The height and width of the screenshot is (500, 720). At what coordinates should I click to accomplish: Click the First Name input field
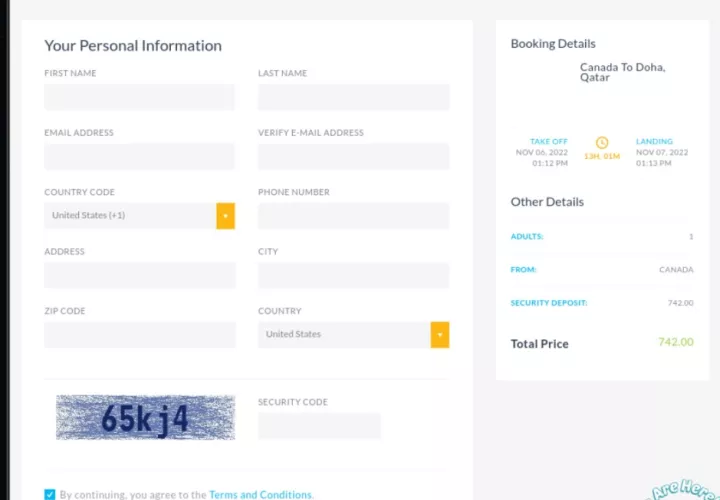coord(140,97)
